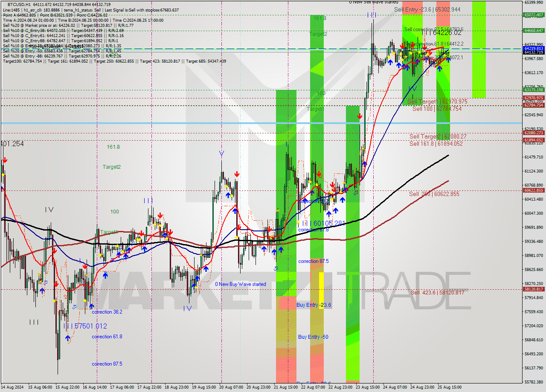Click the '21 Aug 15:00' time axis label
The height and width of the screenshot is (392, 546).
[286, 387]
